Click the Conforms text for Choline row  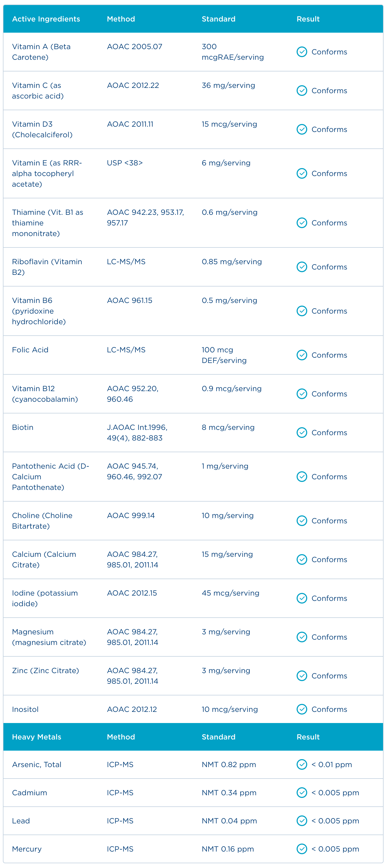pyautogui.click(x=329, y=521)
